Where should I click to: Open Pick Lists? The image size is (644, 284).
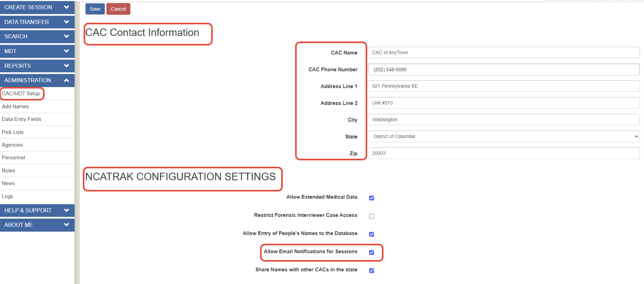click(x=13, y=132)
